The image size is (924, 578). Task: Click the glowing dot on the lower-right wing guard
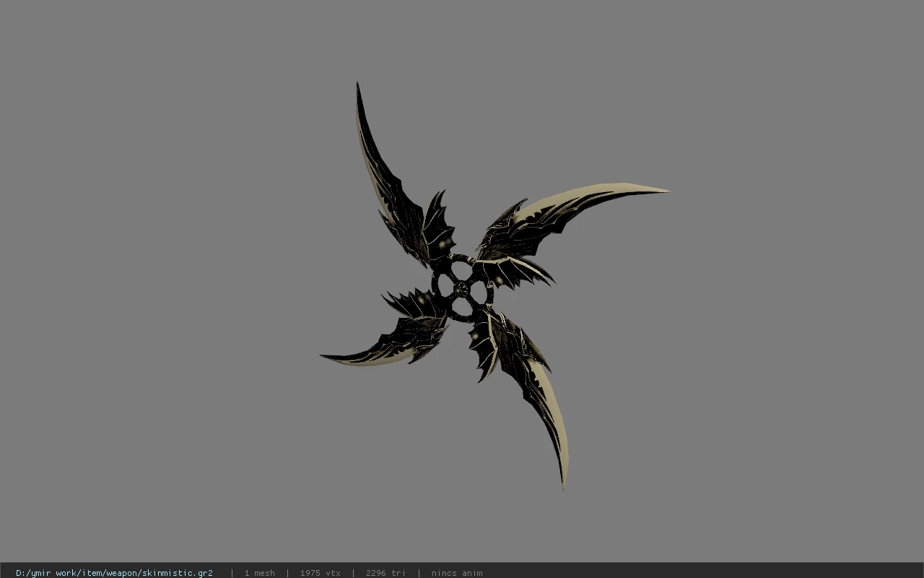tap(474, 336)
